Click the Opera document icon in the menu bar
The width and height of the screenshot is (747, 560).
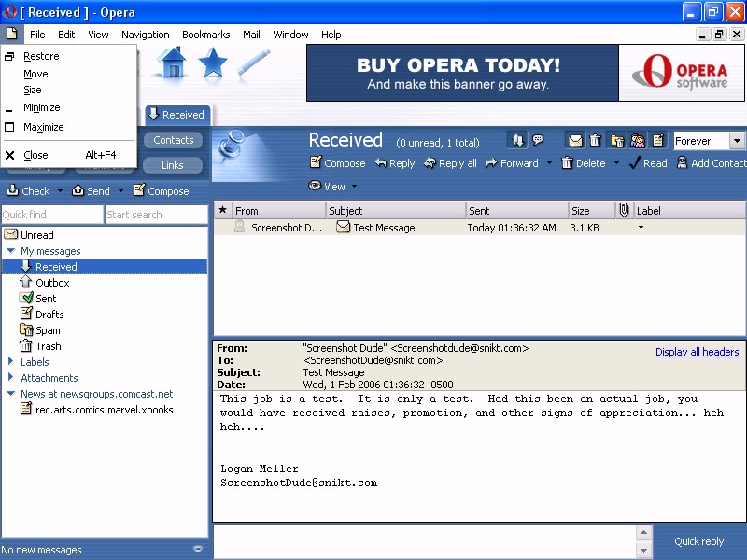click(x=11, y=34)
